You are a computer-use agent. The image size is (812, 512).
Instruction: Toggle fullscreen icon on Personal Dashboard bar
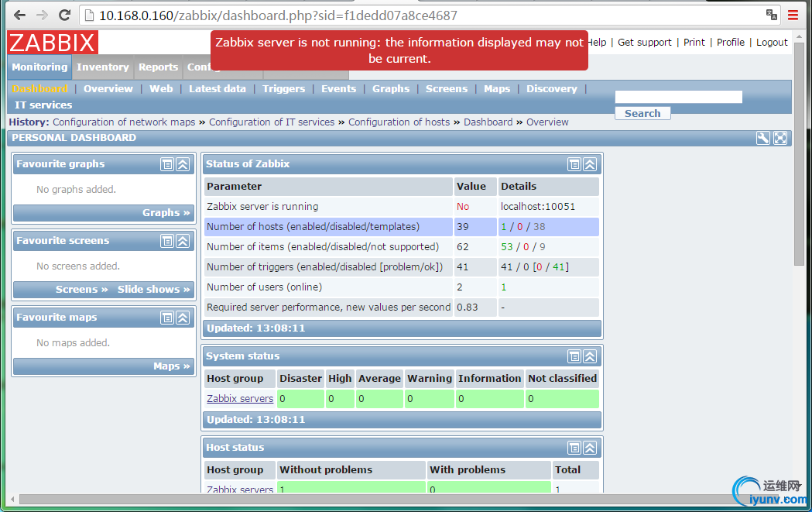pyautogui.click(x=780, y=138)
